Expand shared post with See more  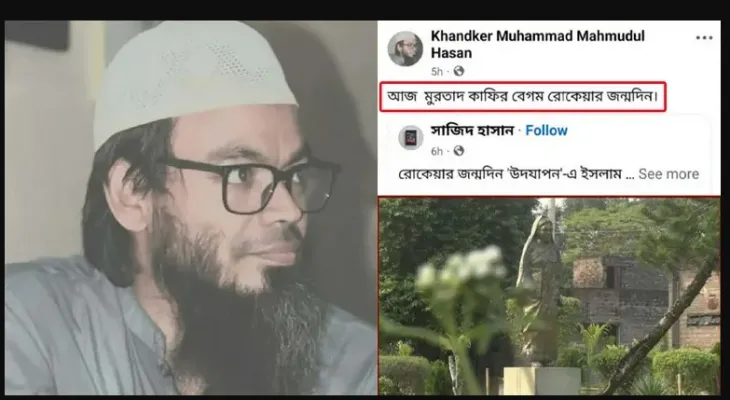[669, 174]
